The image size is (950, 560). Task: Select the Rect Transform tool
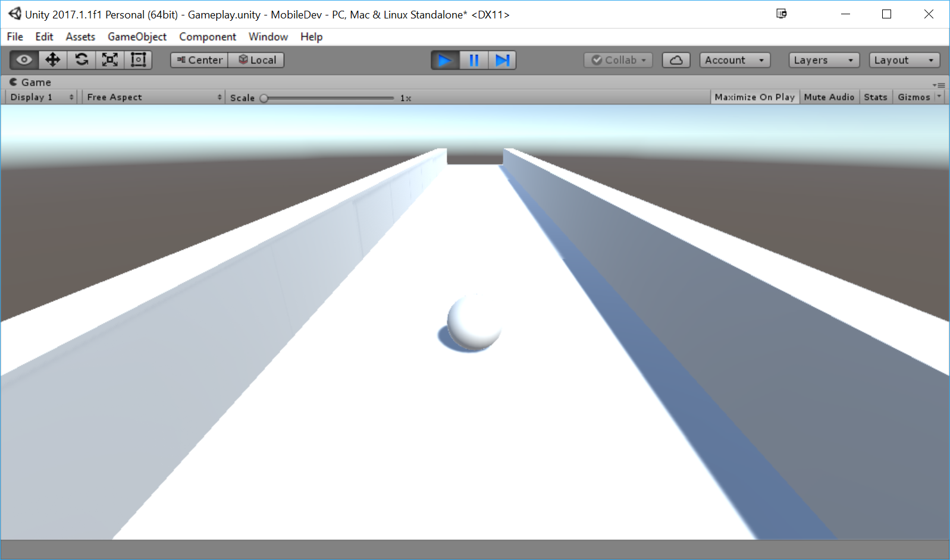[139, 60]
